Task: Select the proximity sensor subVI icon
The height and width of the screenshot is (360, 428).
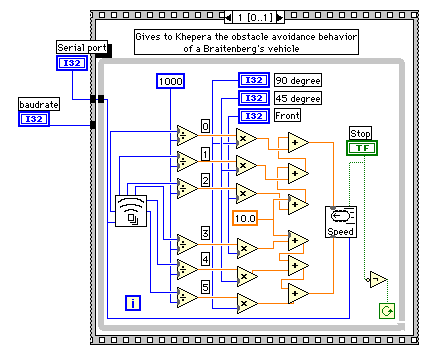Action: [131, 211]
